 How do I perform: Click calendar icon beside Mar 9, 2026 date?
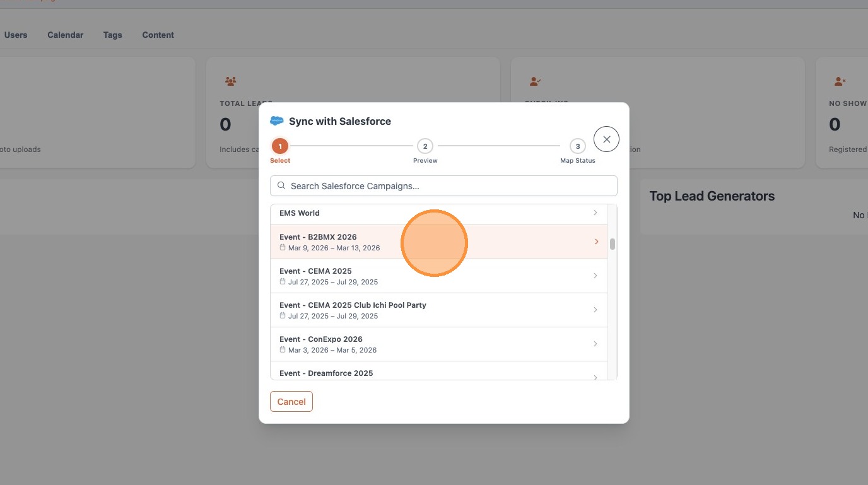(x=283, y=247)
